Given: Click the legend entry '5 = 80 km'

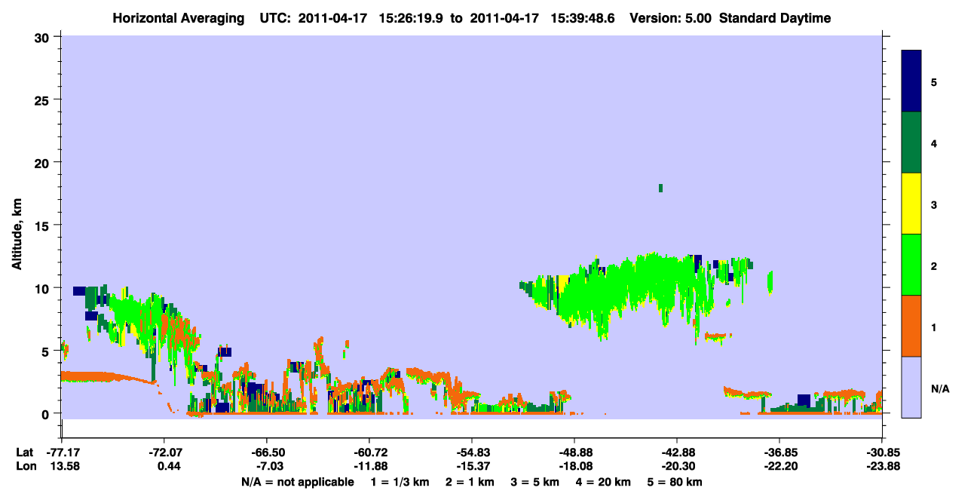Looking at the screenshot, I should pos(675,482).
